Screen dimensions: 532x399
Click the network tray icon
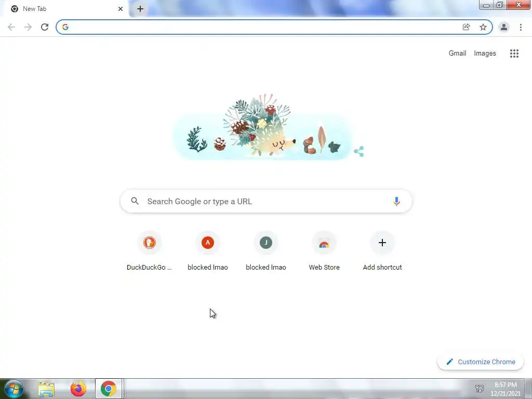point(480,389)
